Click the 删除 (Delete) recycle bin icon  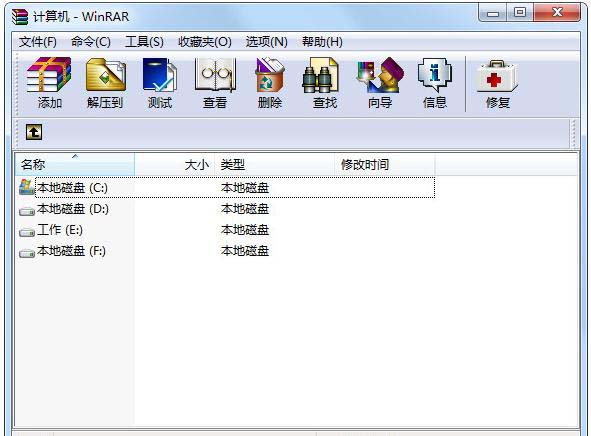[x=269, y=75]
